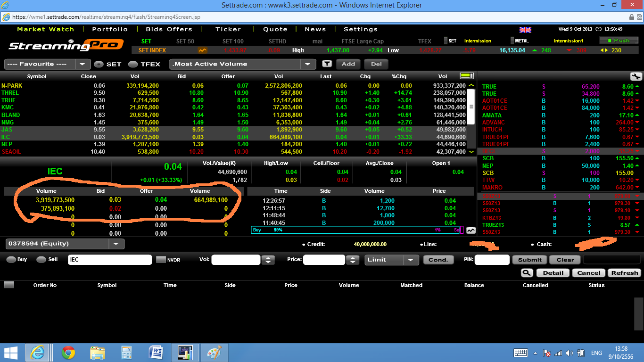644x362 pixels.
Task: Click the page icon in the address bar
Action: pyautogui.click(x=6, y=16)
